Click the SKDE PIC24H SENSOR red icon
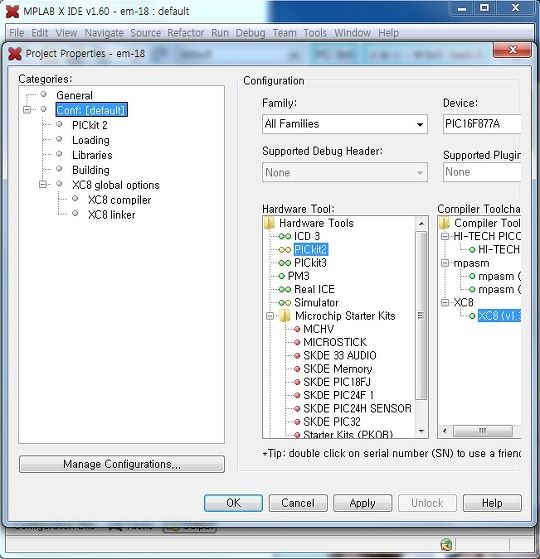540x559 pixels. 297,409
